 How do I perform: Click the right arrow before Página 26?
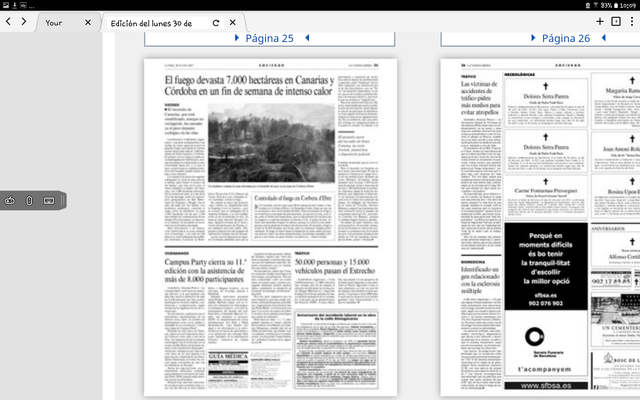tap(533, 38)
